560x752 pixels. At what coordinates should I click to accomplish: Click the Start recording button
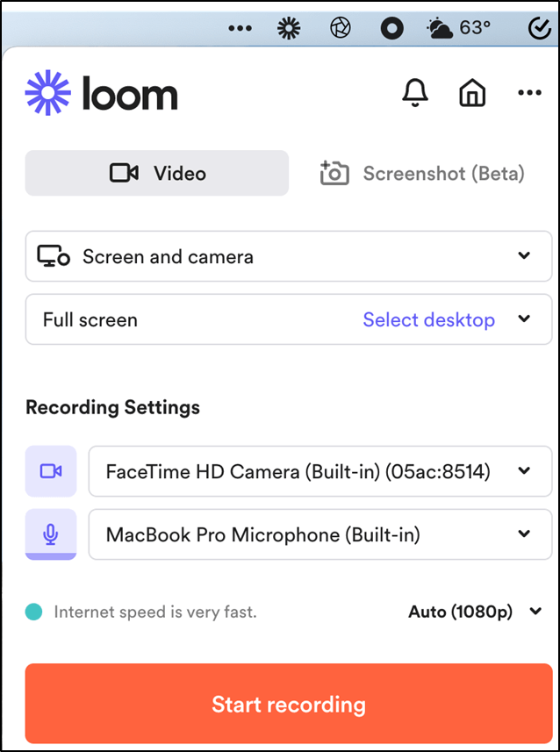tap(289, 704)
